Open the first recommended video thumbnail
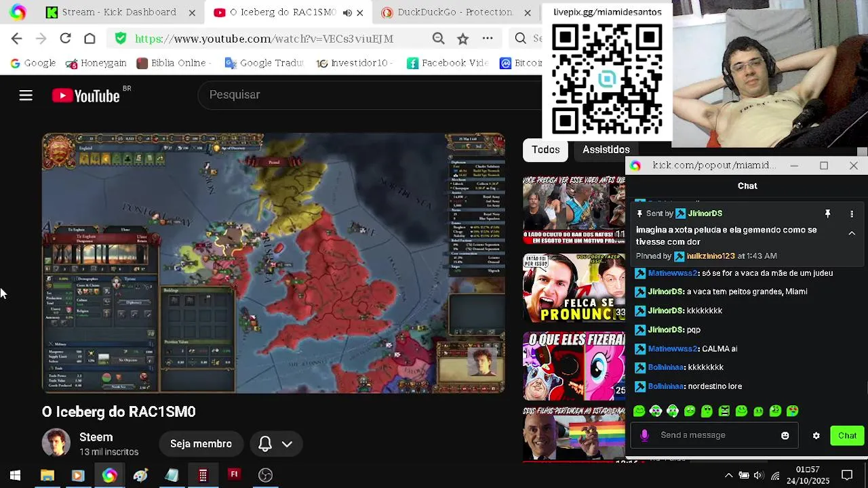 574,210
